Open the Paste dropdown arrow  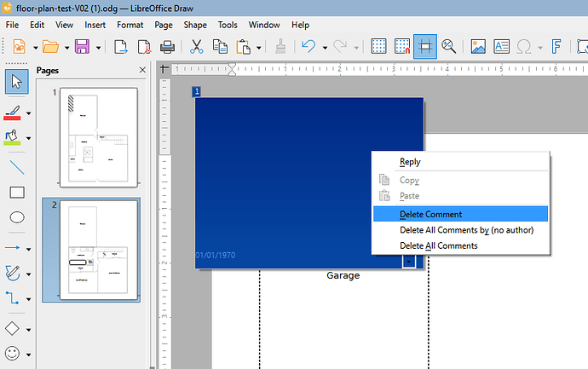[259, 48]
